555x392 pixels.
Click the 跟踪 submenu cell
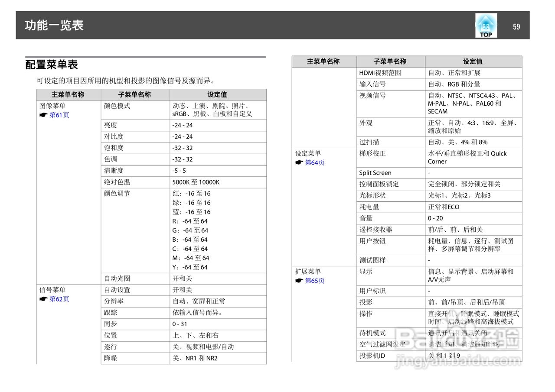tap(135, 313)
